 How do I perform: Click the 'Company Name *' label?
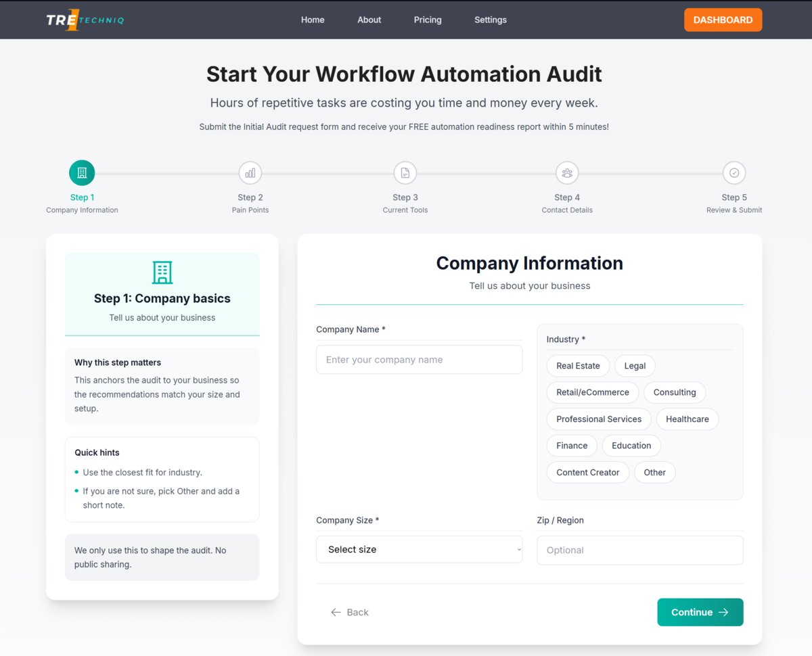tap(351, 329)
